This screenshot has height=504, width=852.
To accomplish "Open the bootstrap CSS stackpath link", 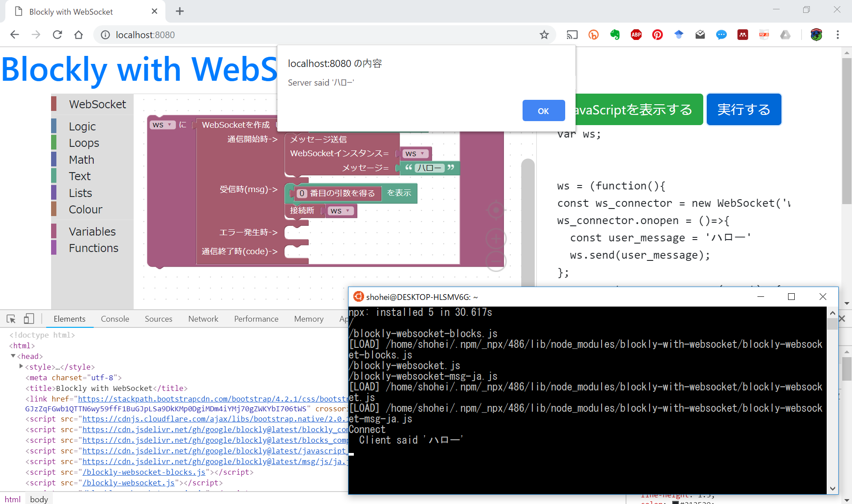I will (213, 399).
